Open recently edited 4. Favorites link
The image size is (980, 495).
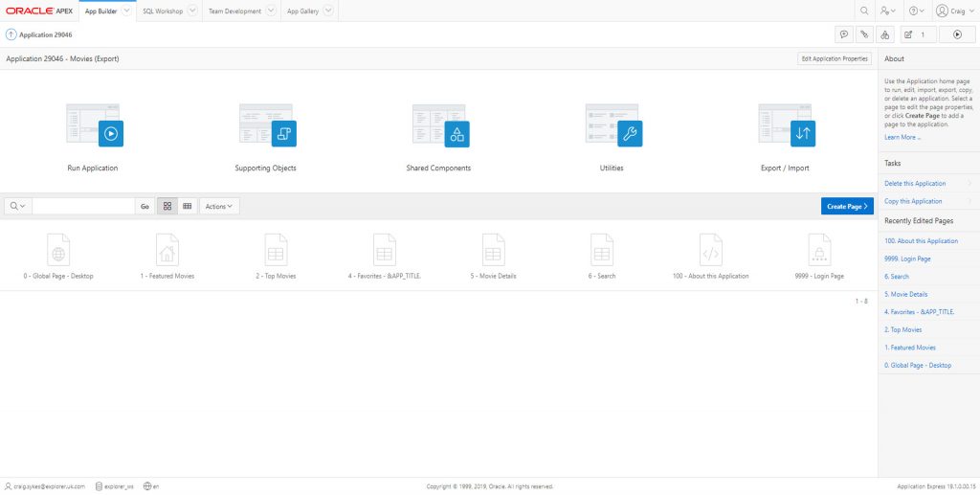[x=920, y=312]
